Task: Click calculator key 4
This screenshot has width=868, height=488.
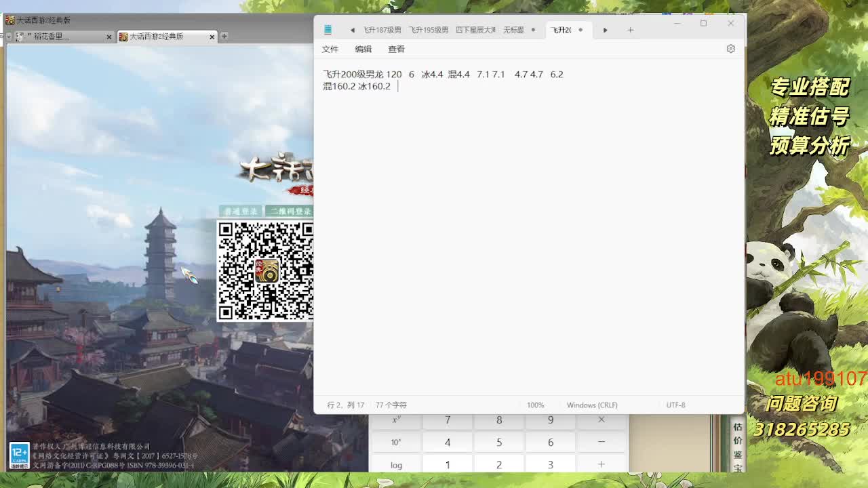Action: point(448,442)
